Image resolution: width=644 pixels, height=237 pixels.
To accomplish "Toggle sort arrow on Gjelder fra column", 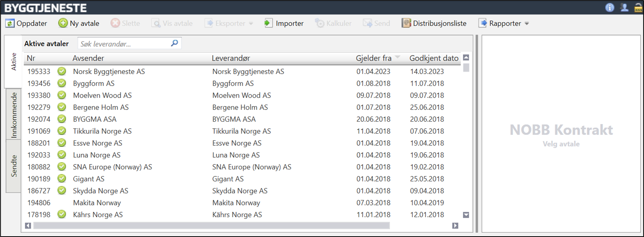I will click(398, 58).
